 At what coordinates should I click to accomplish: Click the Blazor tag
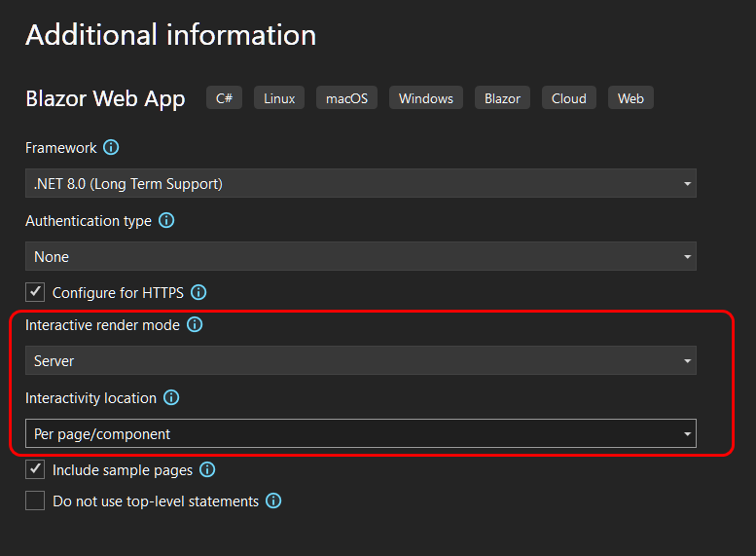coord(502,98)
